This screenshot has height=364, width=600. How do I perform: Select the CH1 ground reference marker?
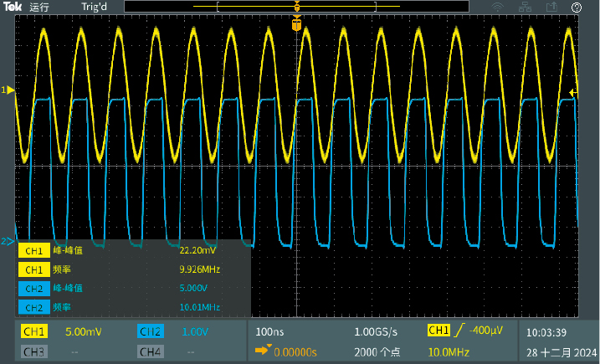click(8, 90)
